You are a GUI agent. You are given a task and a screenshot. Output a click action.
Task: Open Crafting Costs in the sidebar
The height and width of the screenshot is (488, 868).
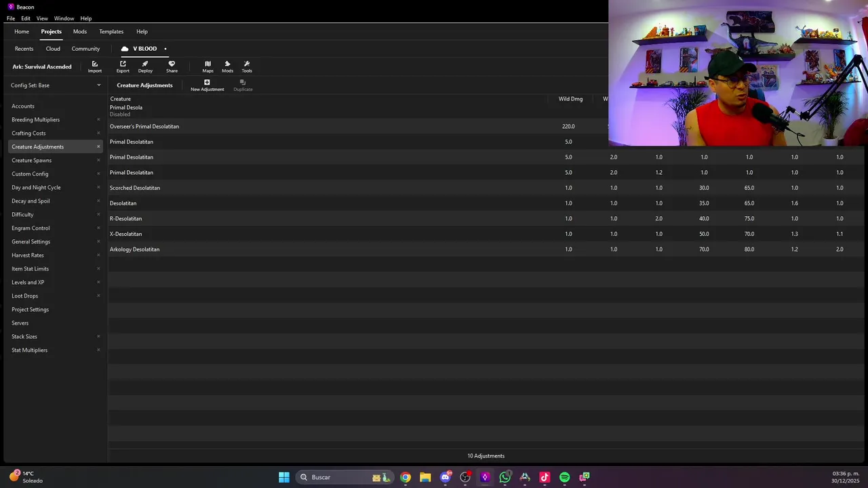point(28,133)
